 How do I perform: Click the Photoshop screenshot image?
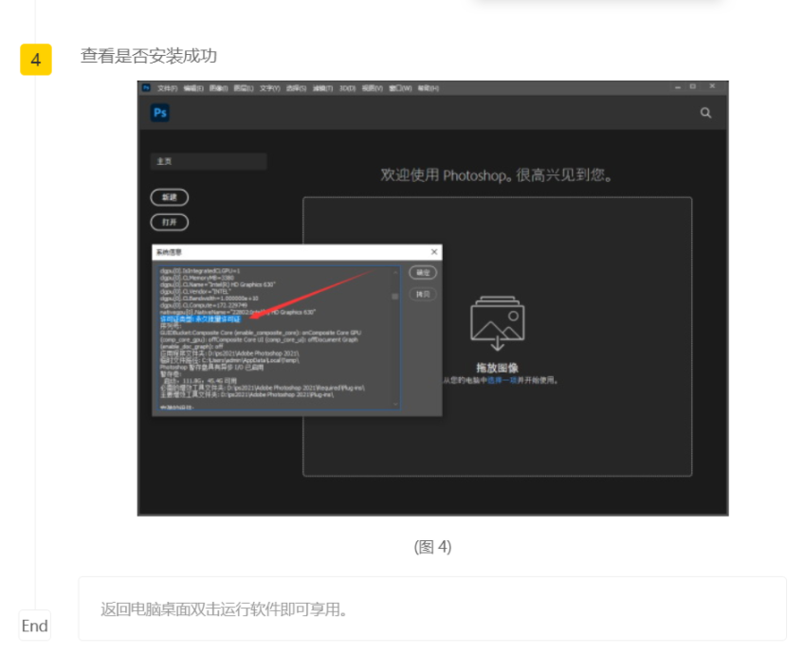(432, 299)
